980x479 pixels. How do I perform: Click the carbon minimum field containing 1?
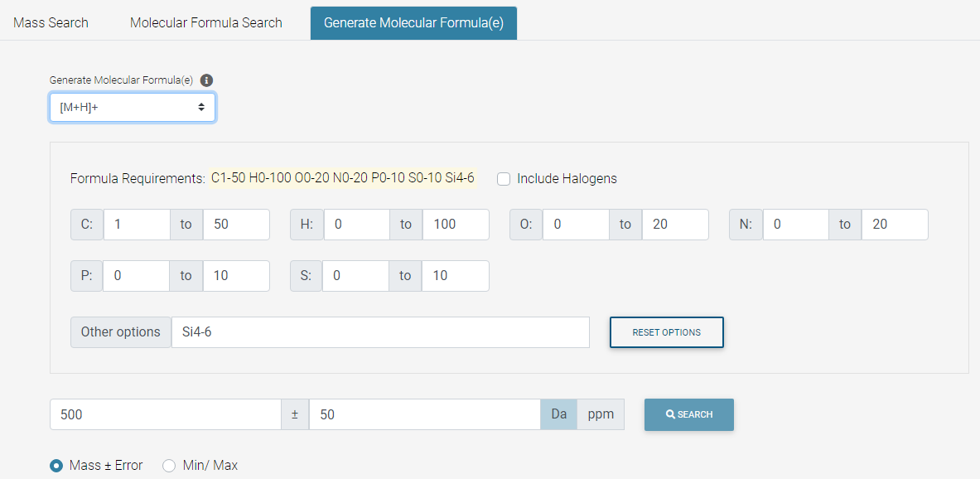click(x=137, y=225)
